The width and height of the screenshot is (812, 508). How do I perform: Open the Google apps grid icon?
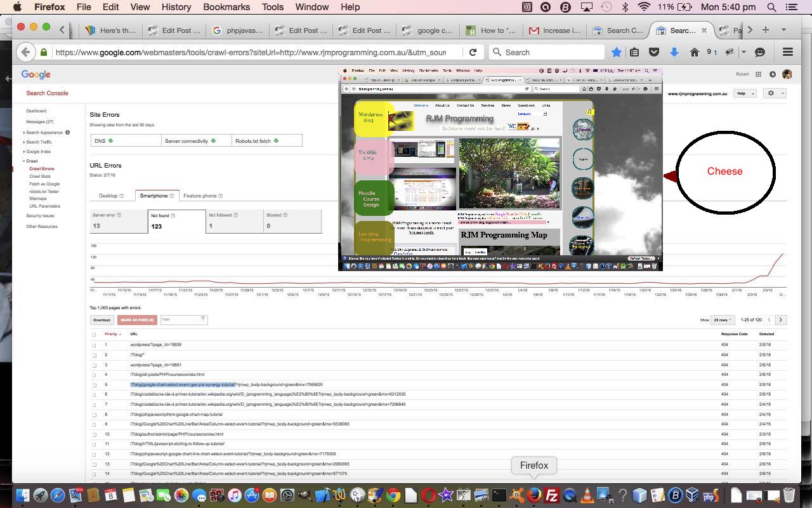[x=758, y=74]
